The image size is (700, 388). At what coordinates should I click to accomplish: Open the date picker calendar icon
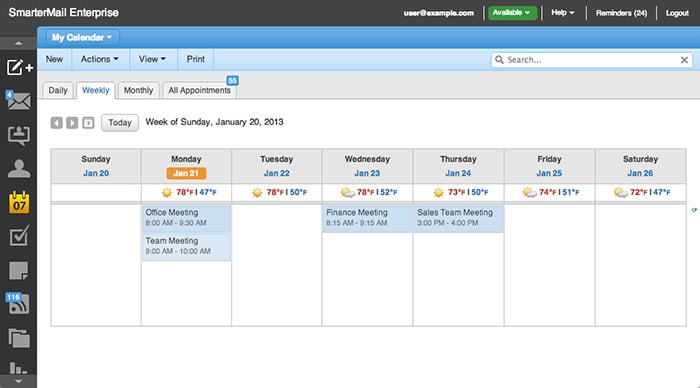pyautogui.click(x=88, y=122)
